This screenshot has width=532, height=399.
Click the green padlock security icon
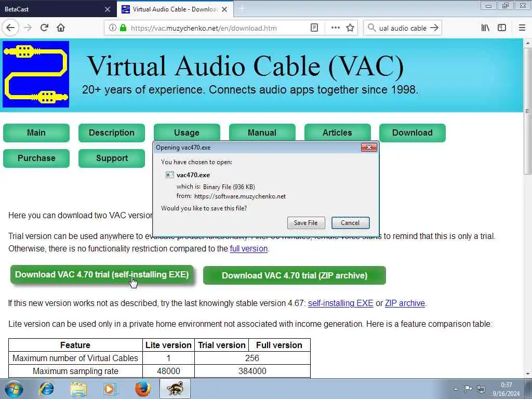coord(123,28)
